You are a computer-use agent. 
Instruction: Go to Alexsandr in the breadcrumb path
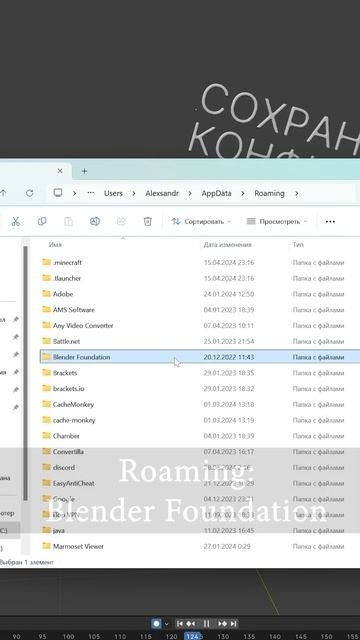(162, 193)
